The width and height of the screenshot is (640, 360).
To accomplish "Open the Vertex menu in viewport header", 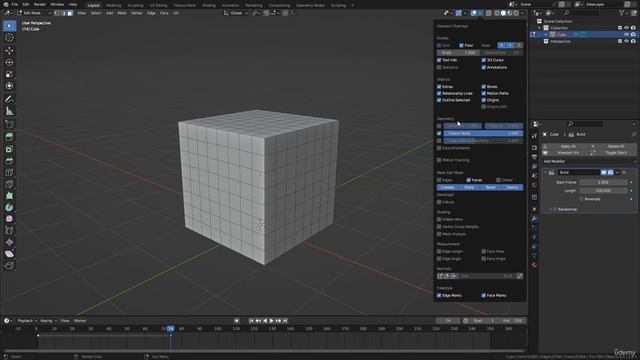I will (136, 13).
